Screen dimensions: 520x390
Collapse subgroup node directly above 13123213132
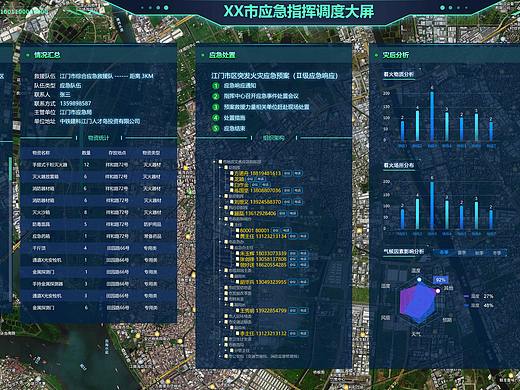[226, 328]
